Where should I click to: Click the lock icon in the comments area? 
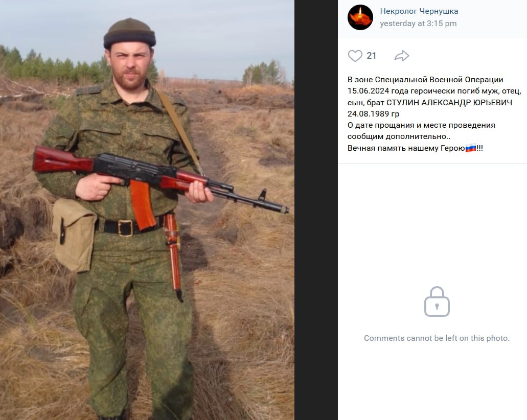pyautogui.click(x=437, y=301)
